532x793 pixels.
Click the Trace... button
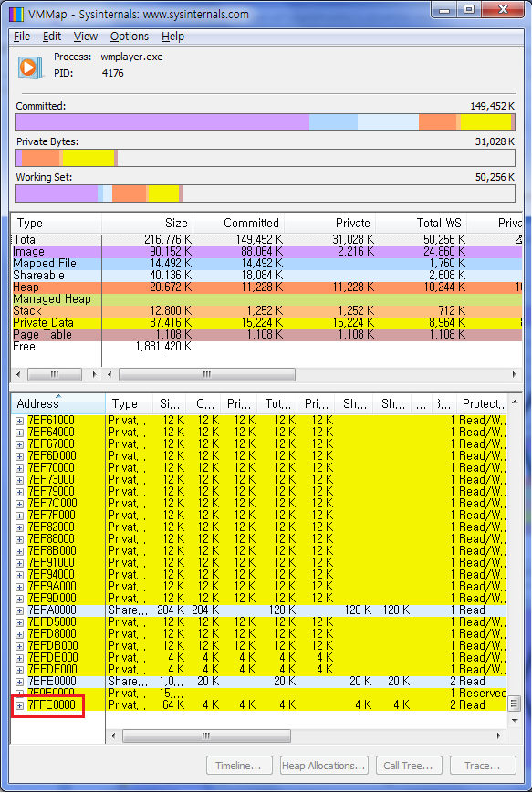tap(483, 766)
